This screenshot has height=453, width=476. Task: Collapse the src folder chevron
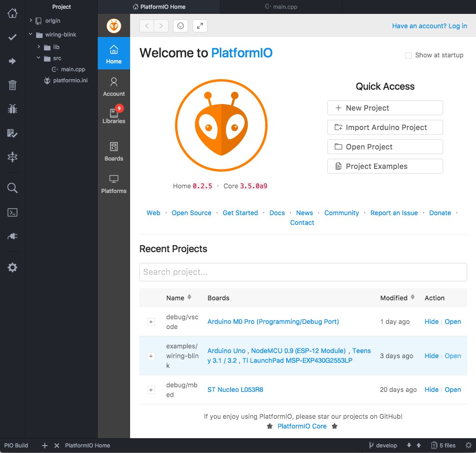click(x=38, y=58)
